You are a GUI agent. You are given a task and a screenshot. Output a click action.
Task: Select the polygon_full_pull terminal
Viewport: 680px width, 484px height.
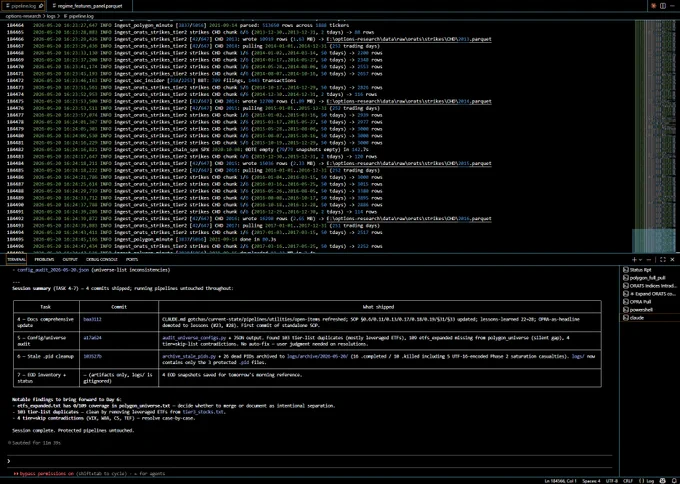click(649, 278)
